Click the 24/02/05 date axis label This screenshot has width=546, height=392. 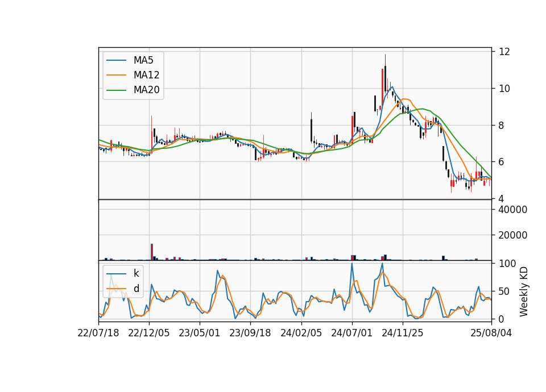[301, 333]
